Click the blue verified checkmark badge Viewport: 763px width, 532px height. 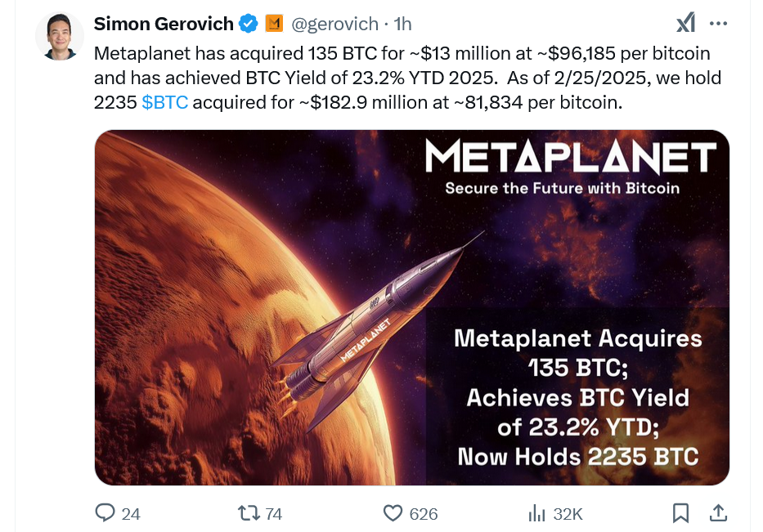pyautogui.click(x=249, y=24)
